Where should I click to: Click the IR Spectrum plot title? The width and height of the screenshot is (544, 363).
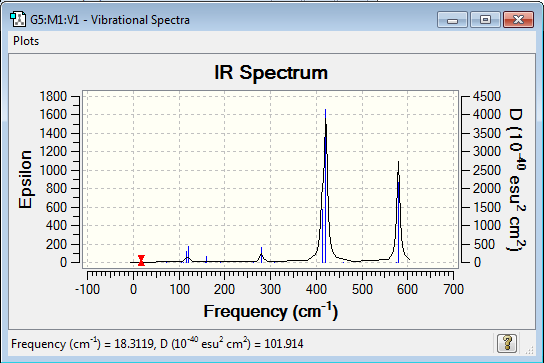click(x=271, y=73)
